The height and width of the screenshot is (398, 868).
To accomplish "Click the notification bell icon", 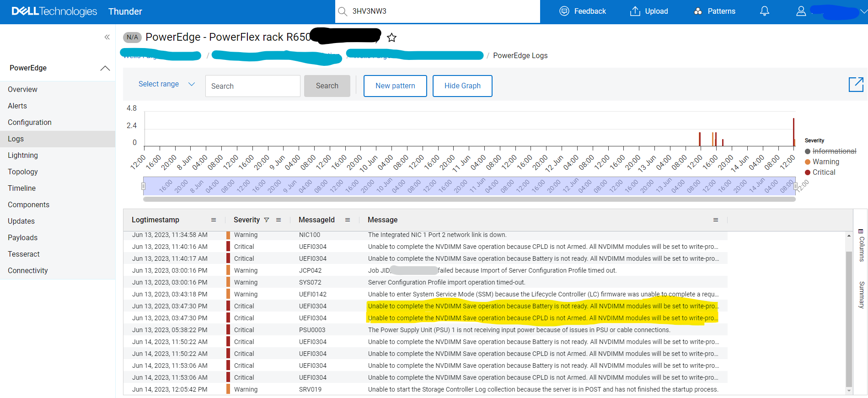I will (x=764, y=11).
